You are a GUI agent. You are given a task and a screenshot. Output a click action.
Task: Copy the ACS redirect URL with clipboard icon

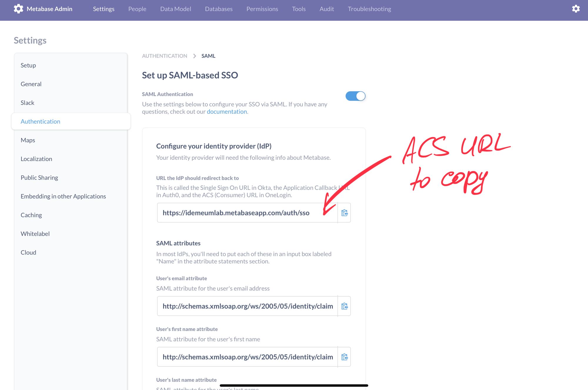(344, 213)
